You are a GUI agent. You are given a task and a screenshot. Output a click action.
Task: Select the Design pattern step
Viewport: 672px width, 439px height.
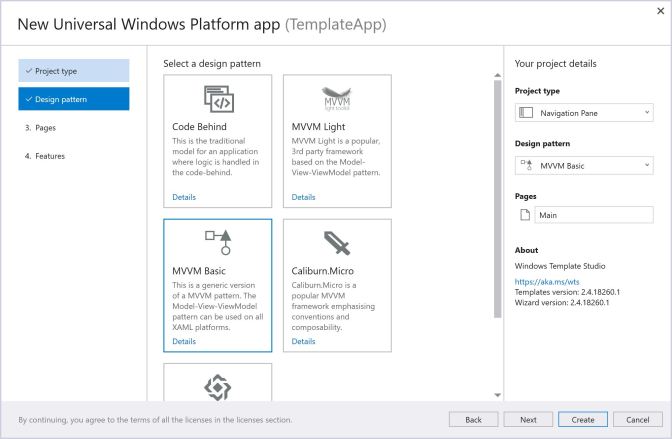(x=74, y=99)
